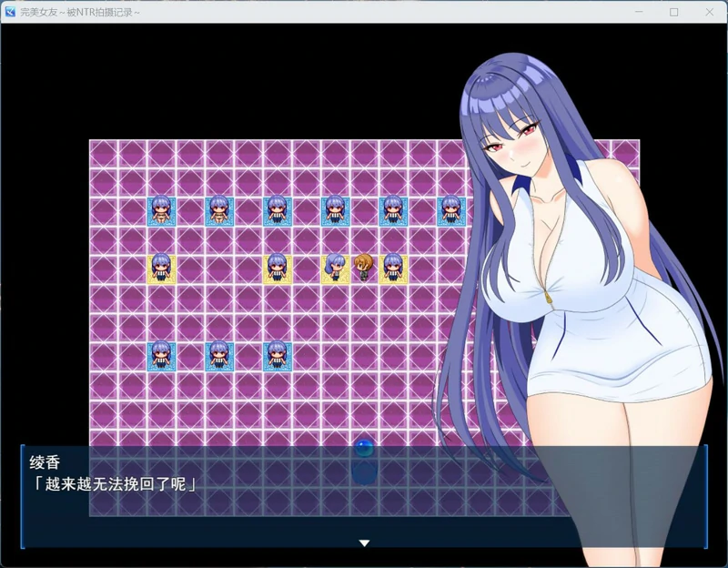728x568 pixels.
Task: Click the middle girl in the bottom row
Action: (x=218, y=353)
